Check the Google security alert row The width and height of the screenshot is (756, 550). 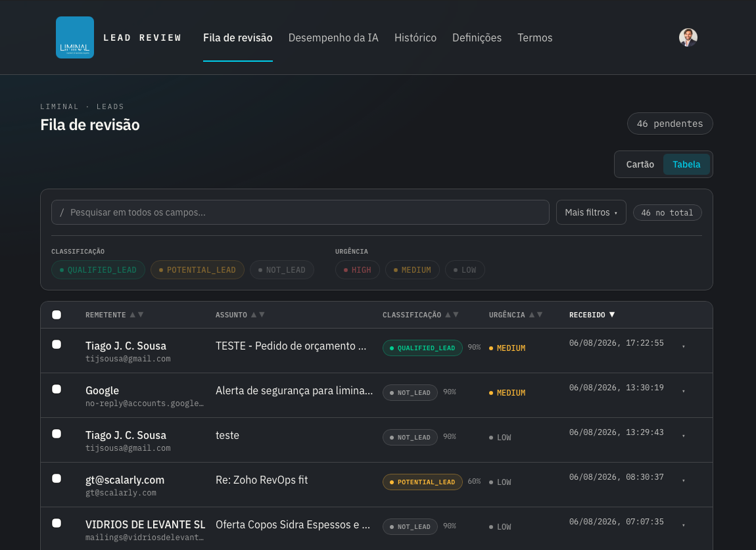(57, 389)
